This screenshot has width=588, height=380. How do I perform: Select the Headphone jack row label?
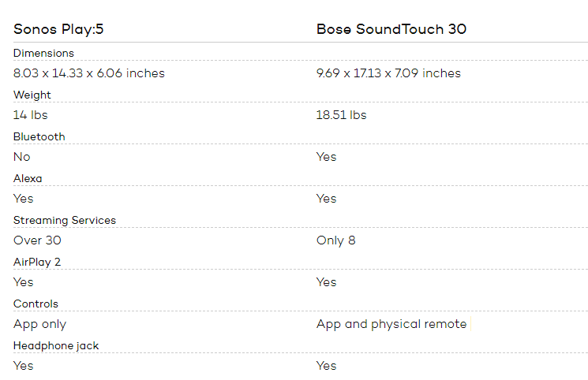point(56,346)
